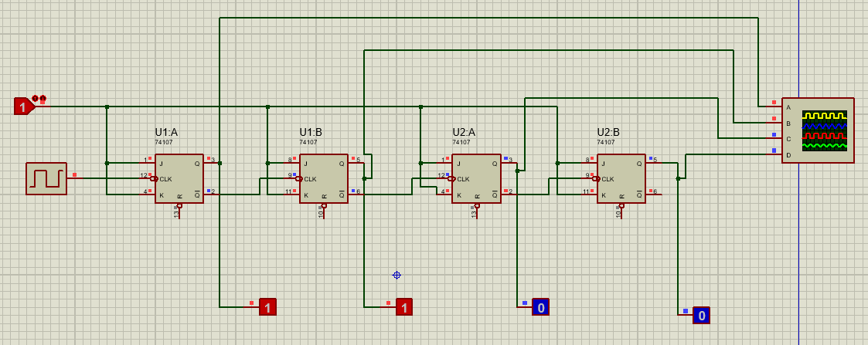Viewport: 868px width, 345px height.
Task: Click the logic probe on U2:B output
Action: click(x=701, y=315)
